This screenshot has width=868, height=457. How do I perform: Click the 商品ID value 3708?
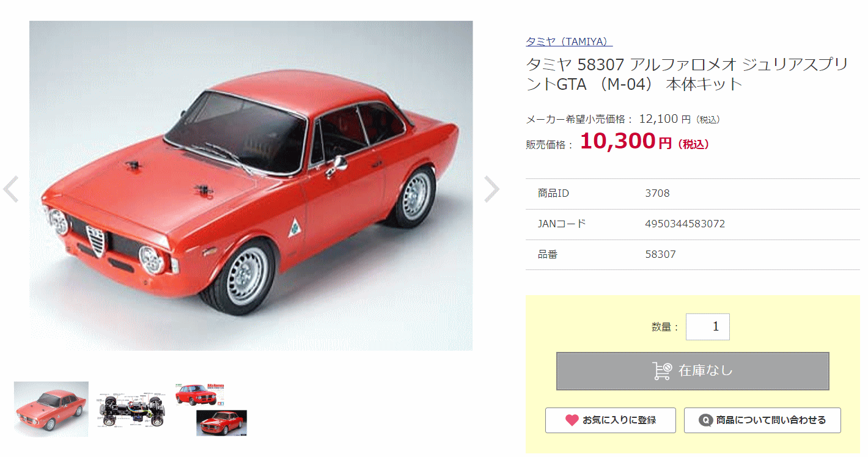coord(658,193)
